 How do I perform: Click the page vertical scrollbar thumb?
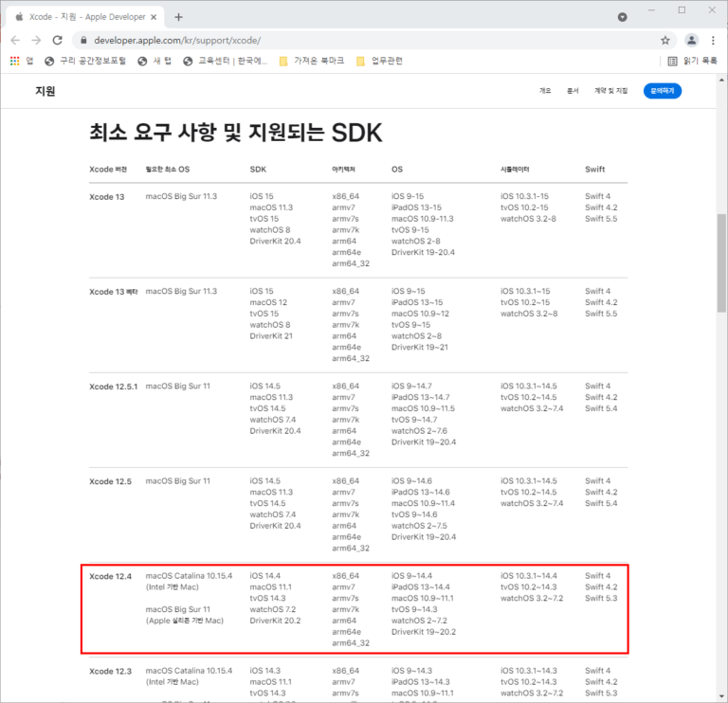[721, 262]
